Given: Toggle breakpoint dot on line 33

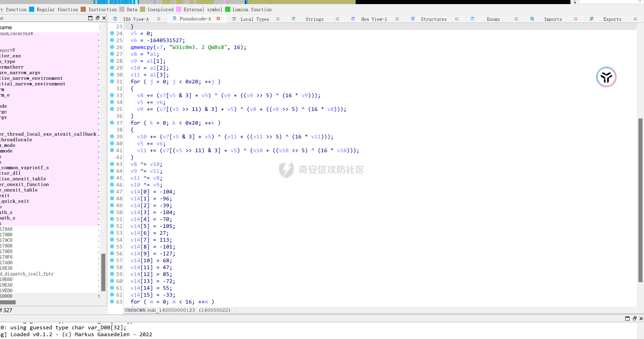Looking at the screenshot, I should [x=112, y=95].
